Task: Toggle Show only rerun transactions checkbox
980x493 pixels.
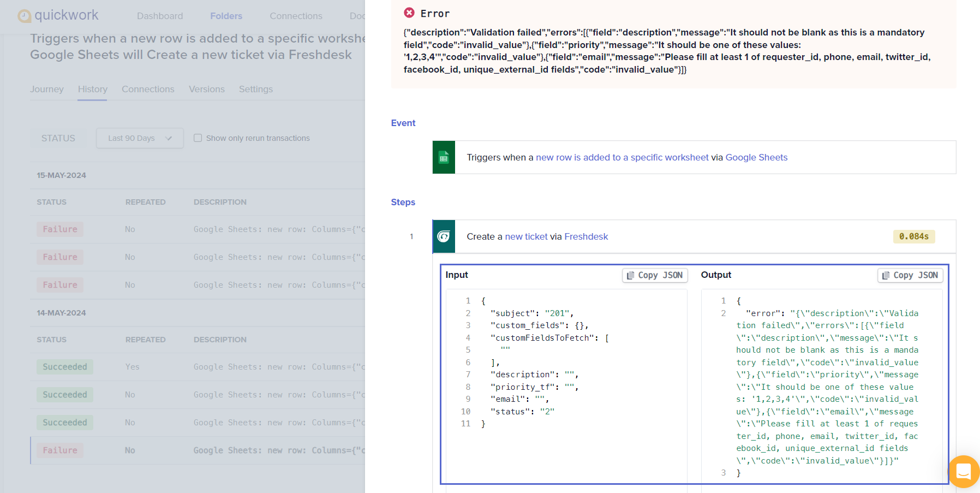Action: [198, 138]
